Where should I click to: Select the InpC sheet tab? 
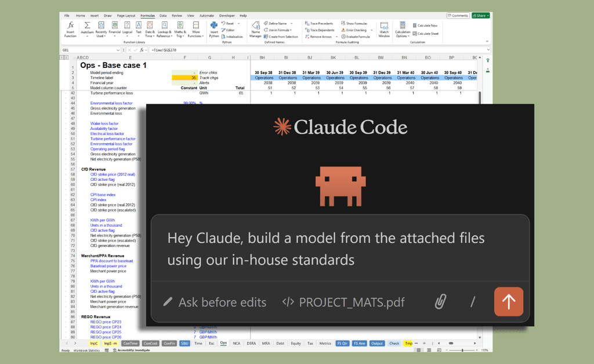[x=93, y=343]
